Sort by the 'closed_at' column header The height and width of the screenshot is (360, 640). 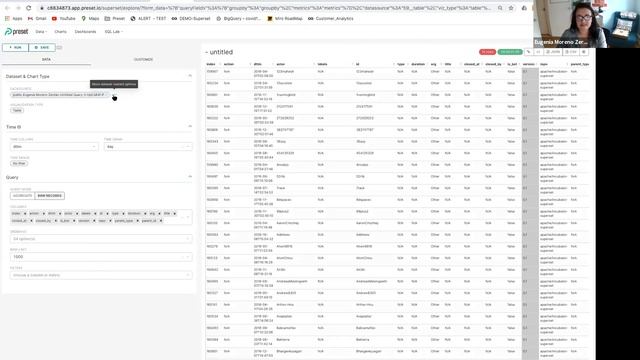[x=471, y=64]
